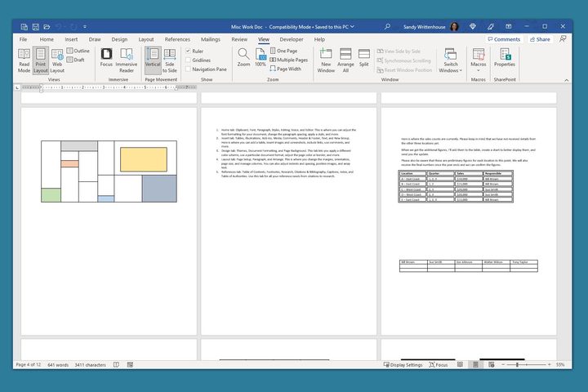Click the new blank document icon
Image resolution: width=588 pixels, height=392 pixels.
click(24, 27)
